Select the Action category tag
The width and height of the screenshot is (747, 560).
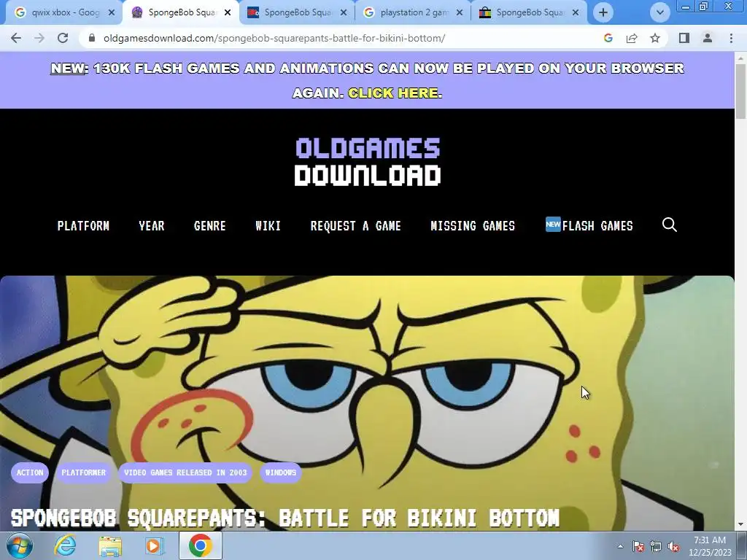(29, 472)
